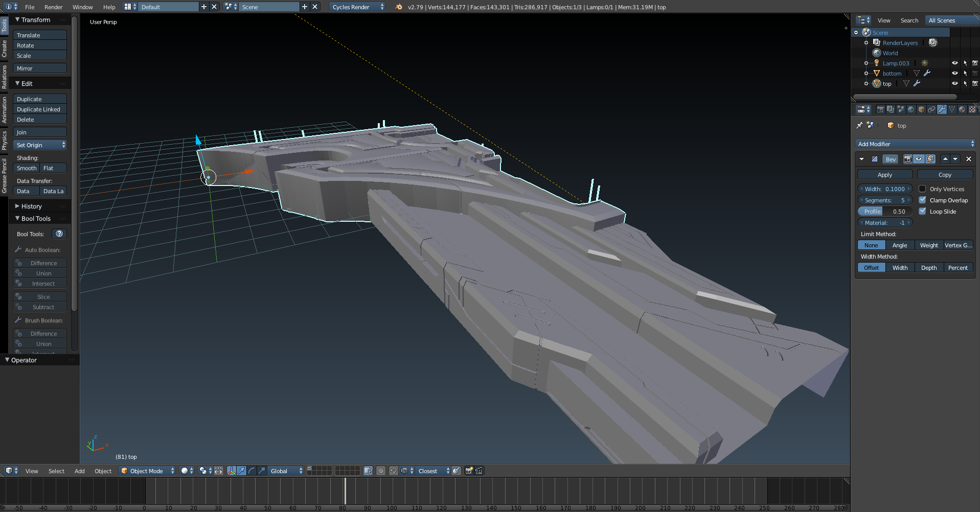Open the Object properties tab (cube icon)
The width and height of the screenshot is (980, 512).
(921, 109)
